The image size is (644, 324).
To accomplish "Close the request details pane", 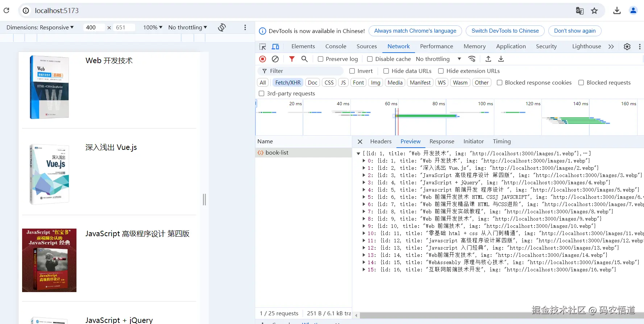I will [360, 142].
